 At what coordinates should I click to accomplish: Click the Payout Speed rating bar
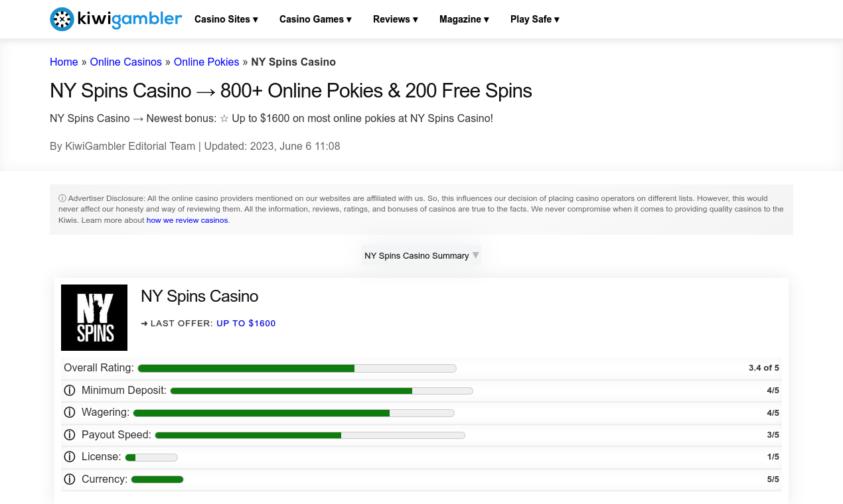(310, 435)
